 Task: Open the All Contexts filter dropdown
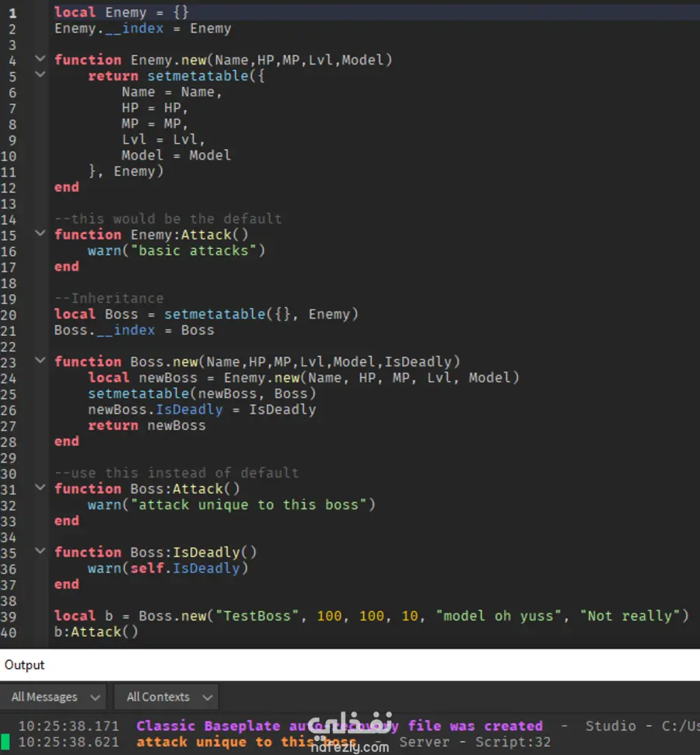pos(166,697)
